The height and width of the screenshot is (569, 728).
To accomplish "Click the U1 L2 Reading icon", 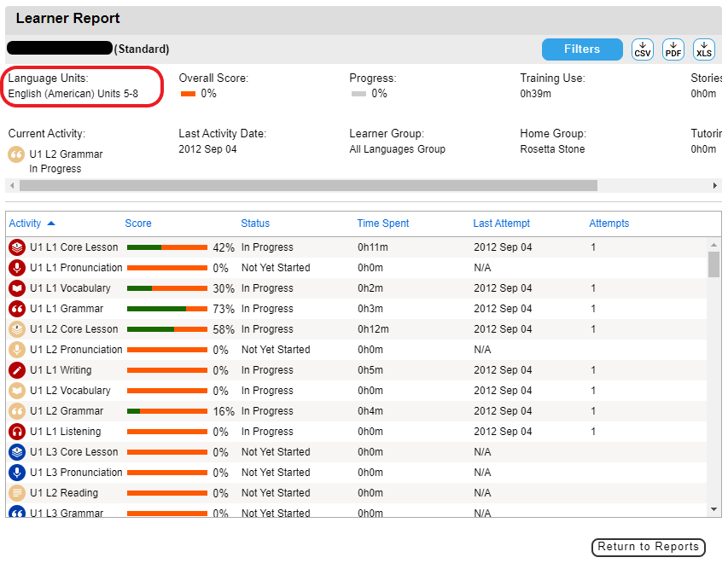I will coord(18,492).
